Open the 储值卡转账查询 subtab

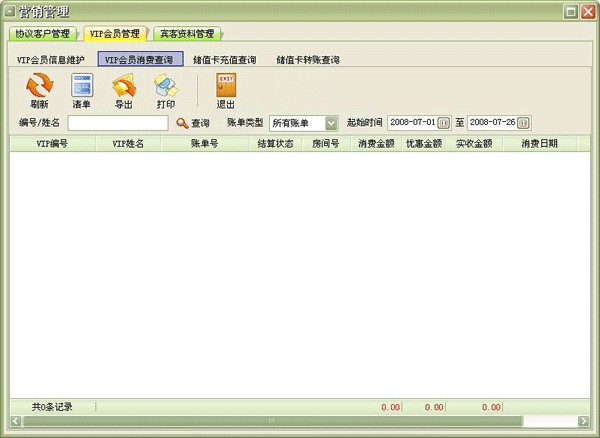coord(308,60)
